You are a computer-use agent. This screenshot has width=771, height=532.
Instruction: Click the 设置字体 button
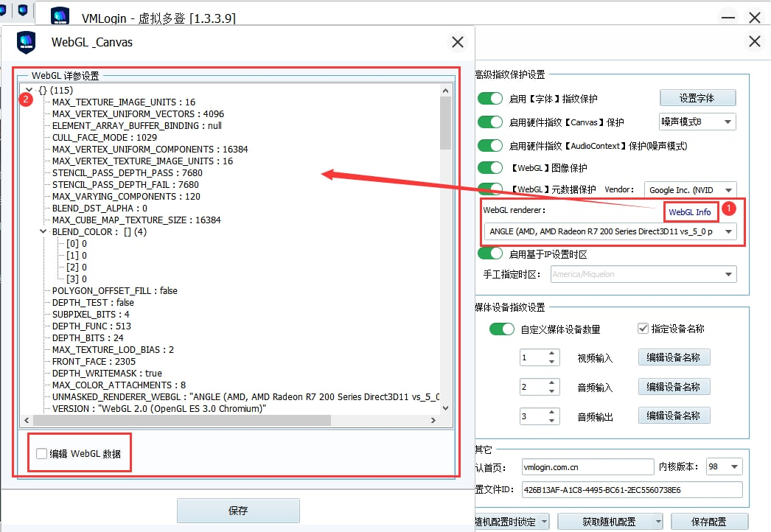coord(697,98)
